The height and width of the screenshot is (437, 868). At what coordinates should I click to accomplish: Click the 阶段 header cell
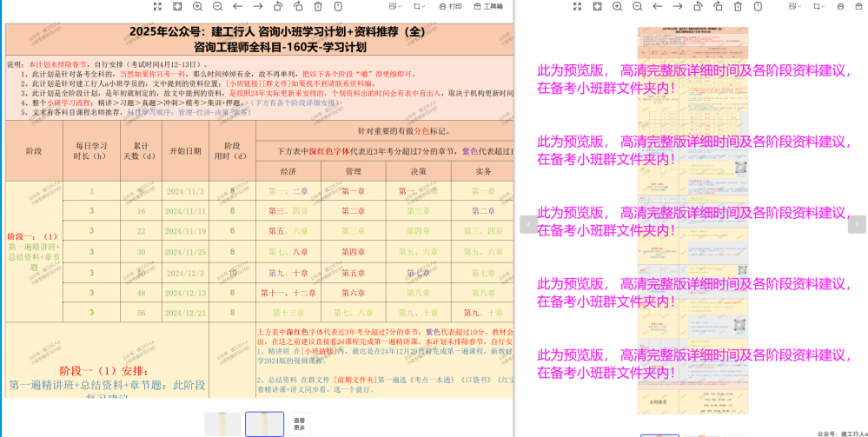34,151
